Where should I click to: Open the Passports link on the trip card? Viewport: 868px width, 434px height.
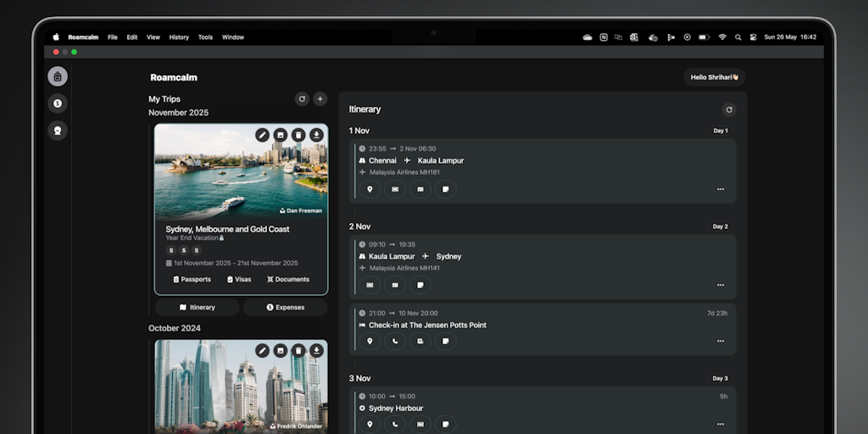[x=192, y=279]
